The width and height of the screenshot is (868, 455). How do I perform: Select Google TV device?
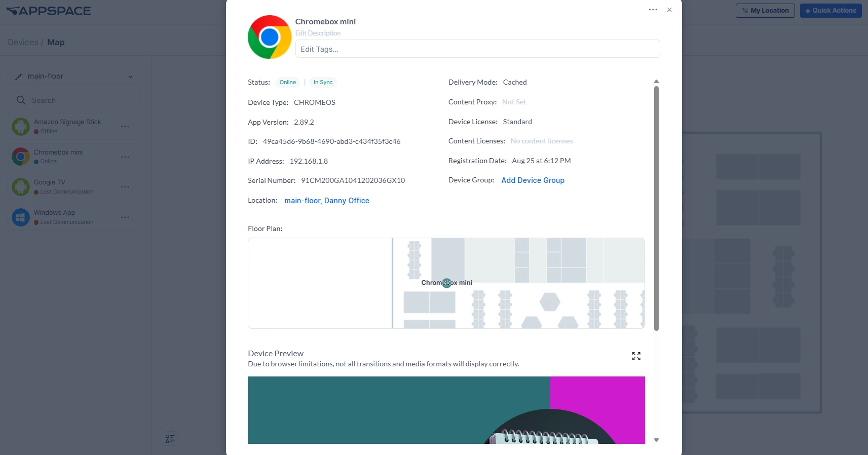[x=74, y=187]
